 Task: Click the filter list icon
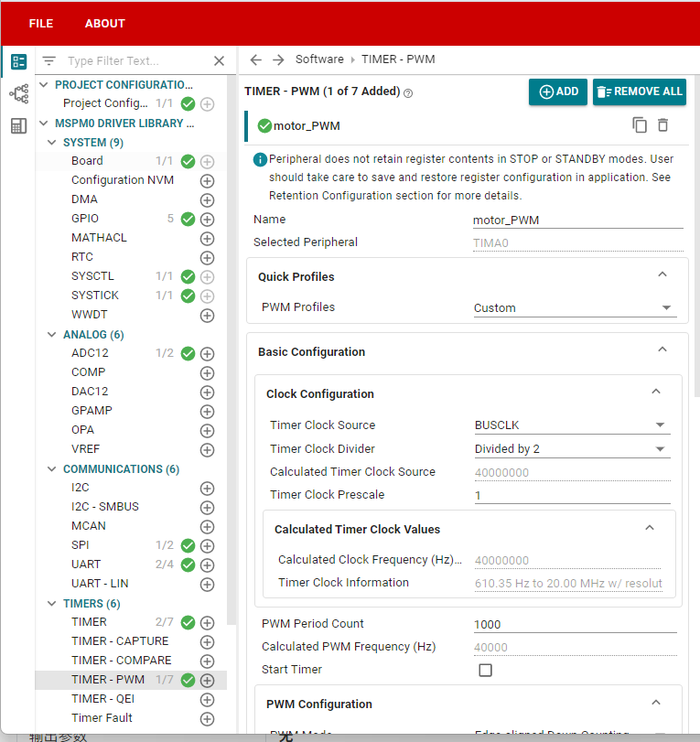pos(49,60)
